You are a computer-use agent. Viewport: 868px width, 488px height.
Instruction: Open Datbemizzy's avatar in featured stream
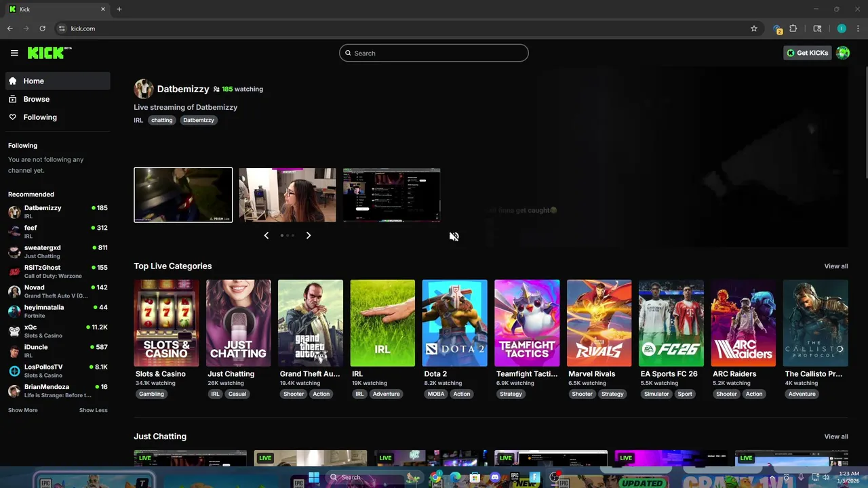point(143,89)
